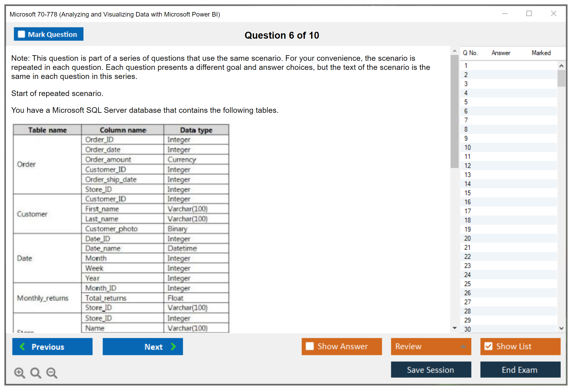The height and width of the screenshot is (392, 574).
Task: Click the End Exam button
Action: click(520, 370)
